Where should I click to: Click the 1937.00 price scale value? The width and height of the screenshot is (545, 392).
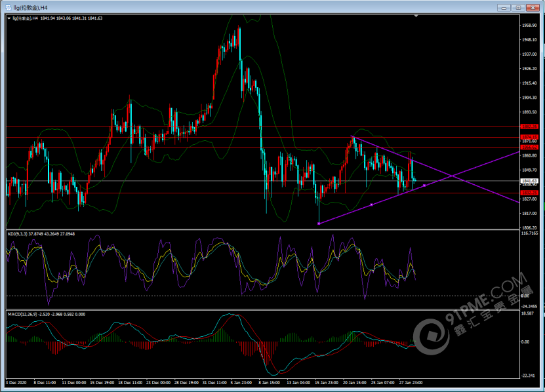[x=529, y=54]
